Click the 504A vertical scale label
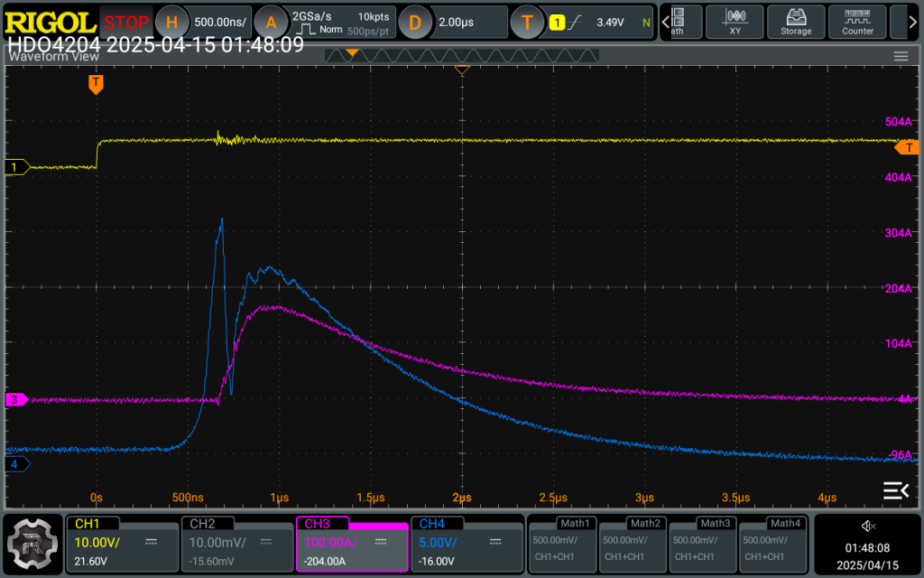The height and width of the screenshot is (578, 924). [898, 122]
